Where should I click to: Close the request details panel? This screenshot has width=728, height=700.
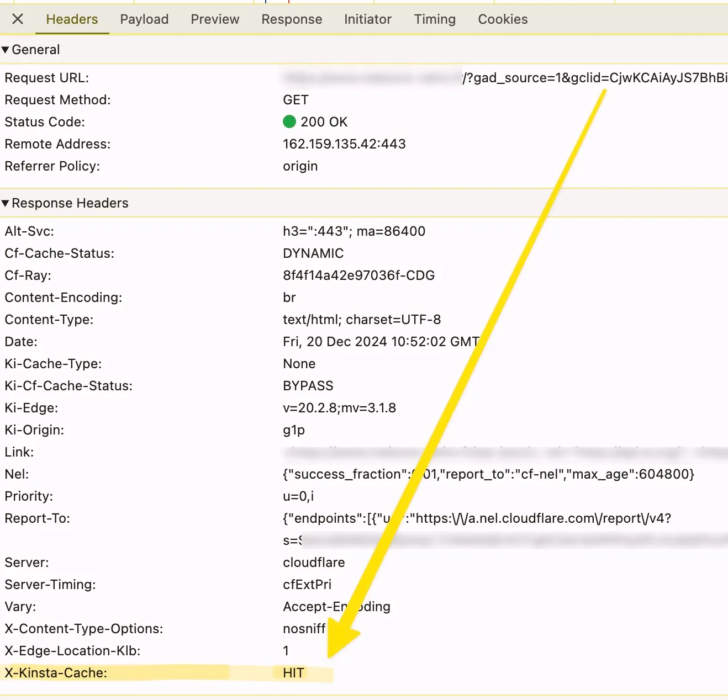17,19
